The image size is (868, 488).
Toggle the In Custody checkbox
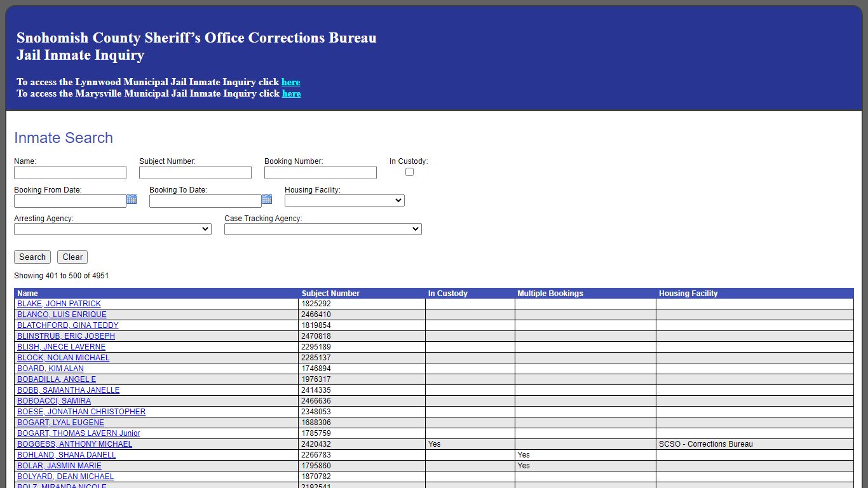(x=409, y=172)
